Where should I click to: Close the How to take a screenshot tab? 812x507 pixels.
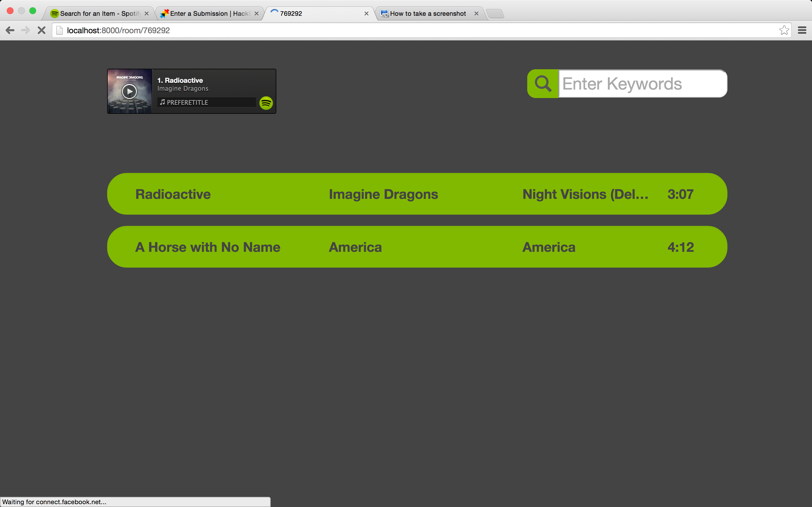[476, 14]
